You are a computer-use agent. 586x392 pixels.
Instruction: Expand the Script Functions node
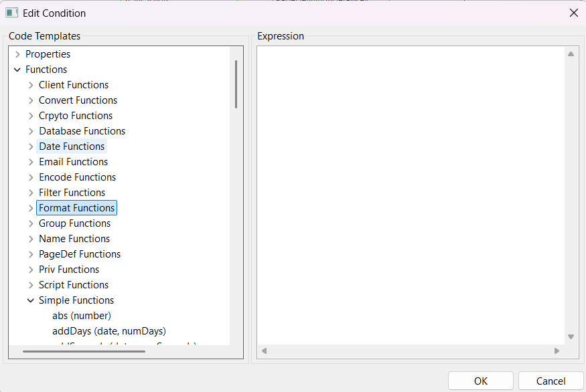(31, 285)
